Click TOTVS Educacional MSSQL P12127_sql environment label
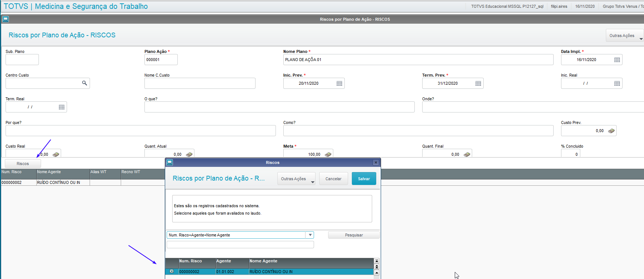The width and height of the screenshot is (644, 279). pos(507,6)
